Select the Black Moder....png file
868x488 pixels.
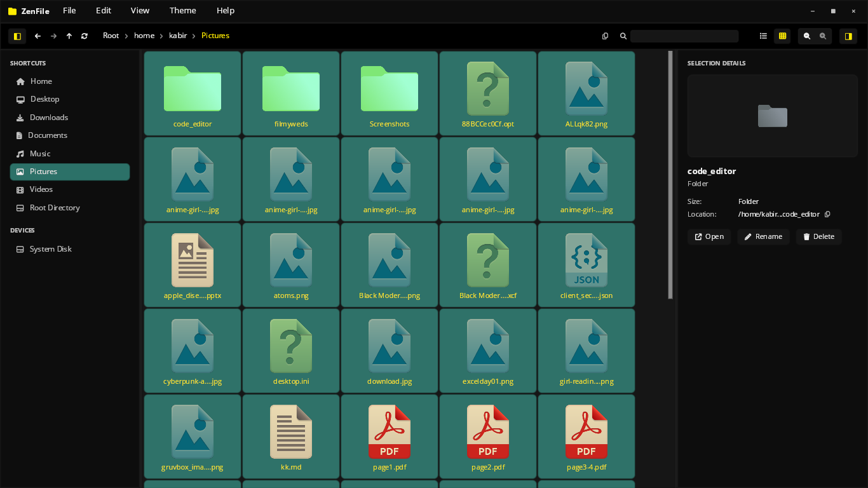pos(390,265)
